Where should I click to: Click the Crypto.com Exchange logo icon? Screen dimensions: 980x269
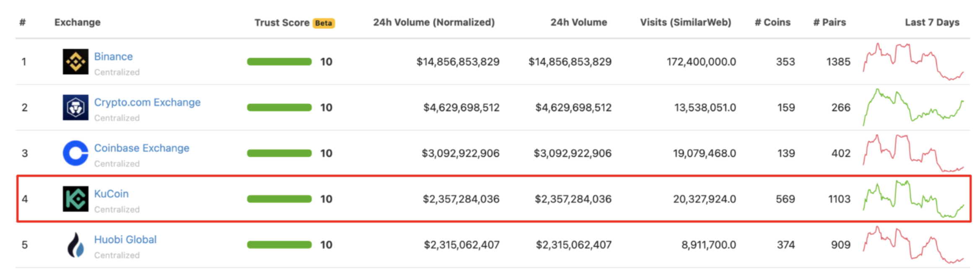(x=75, y=107)
